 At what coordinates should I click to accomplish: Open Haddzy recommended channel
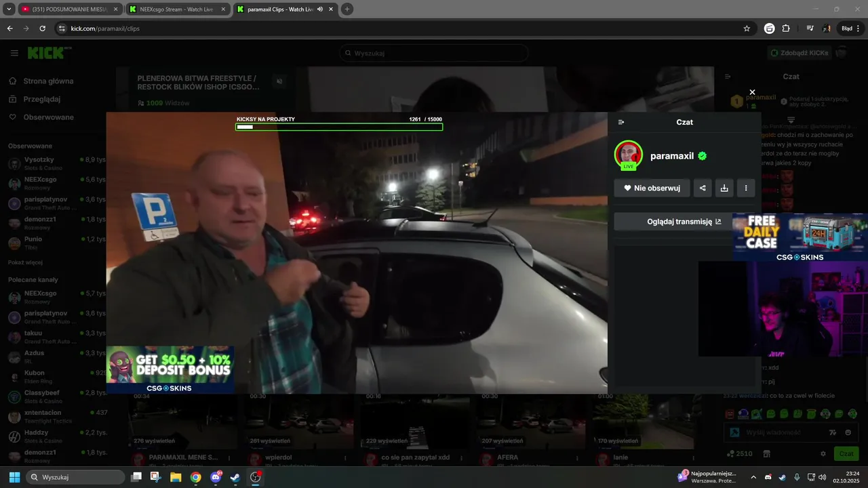click(56, 436)
